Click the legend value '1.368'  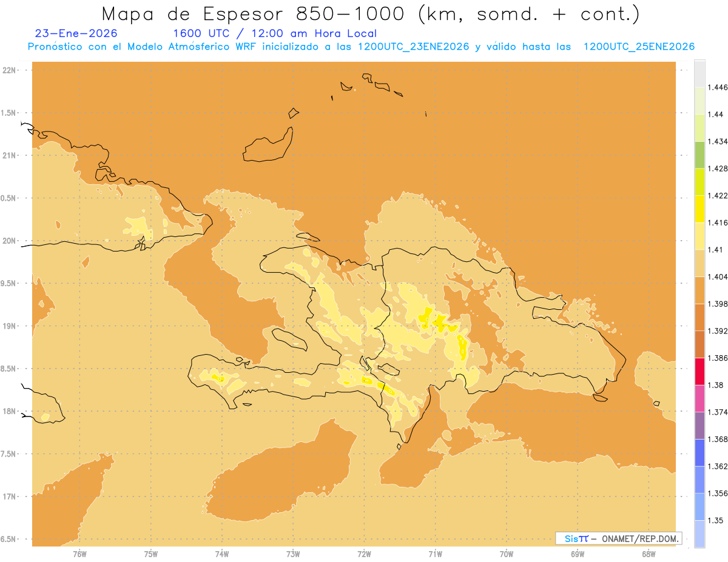pyautogui.click(x=719, y=439)
